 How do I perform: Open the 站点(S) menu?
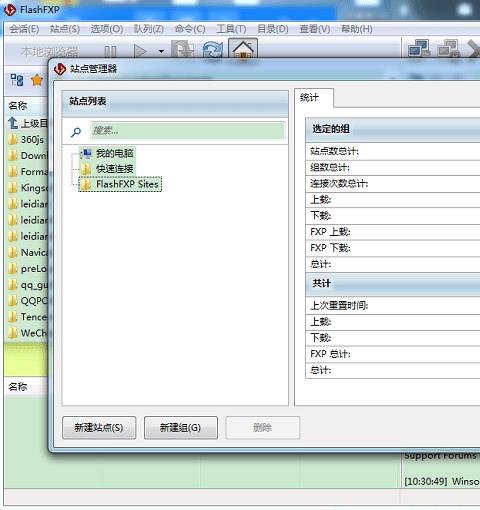tap(65, 29)
